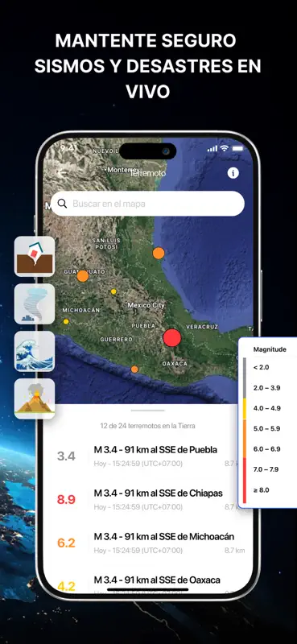Select the volcano eruption icon
The height and width of the screenshot is (644, 297).
35,398
